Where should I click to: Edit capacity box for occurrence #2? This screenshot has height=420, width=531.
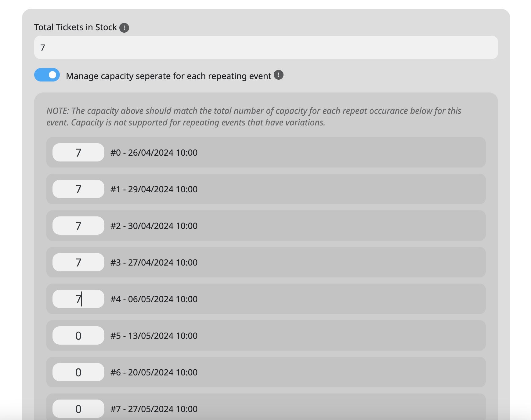tap(78, 226)
